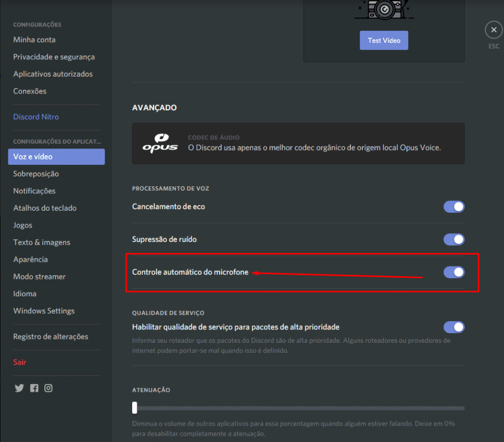Disable Supressão de ruído switch

pos(454,239)
